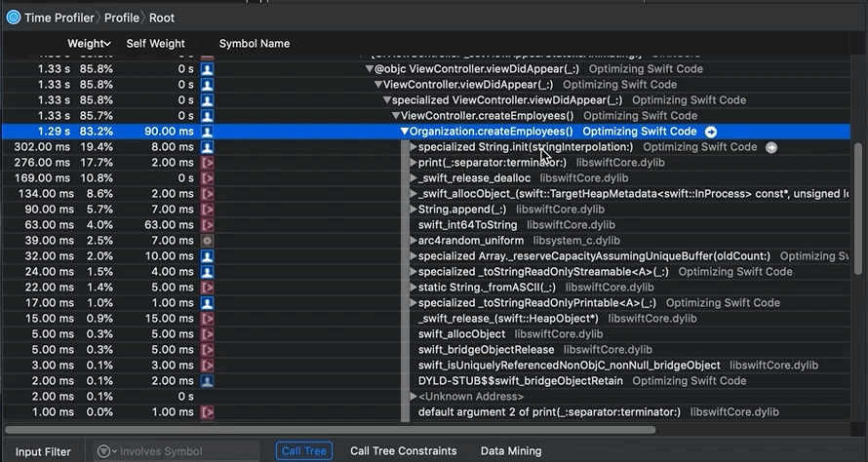Select Profile in the breadcrumb path
Image resolution: width=868 pixels, height=462 pixels.
click(x=122, y=17)
